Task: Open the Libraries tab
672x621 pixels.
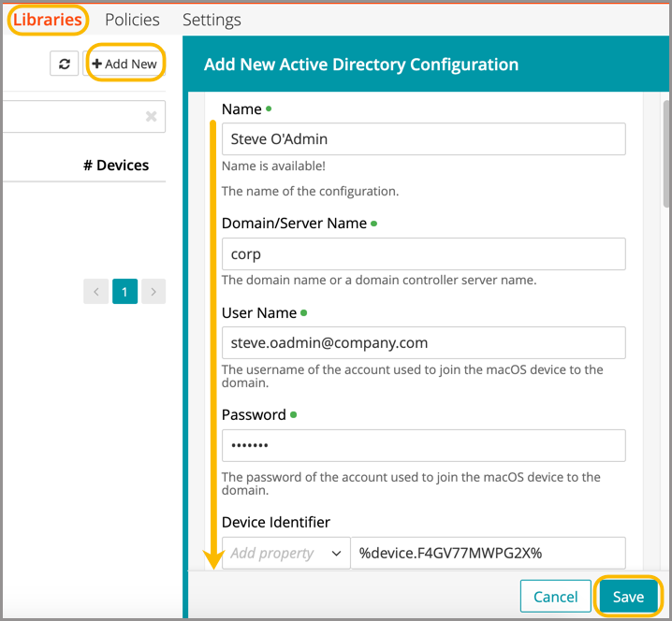Action: [x=48, y=20]
